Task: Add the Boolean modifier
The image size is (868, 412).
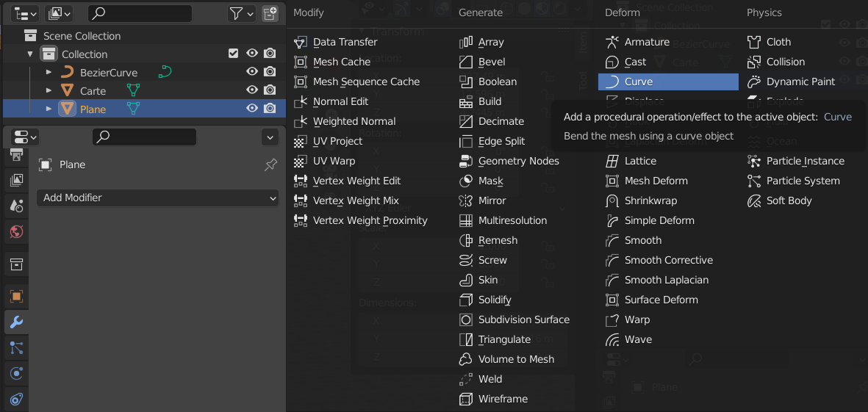Action: click(497, 82)
